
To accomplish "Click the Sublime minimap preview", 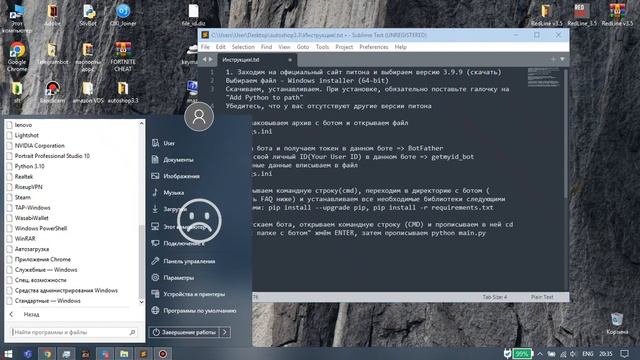I will click(x=544, y=78).
